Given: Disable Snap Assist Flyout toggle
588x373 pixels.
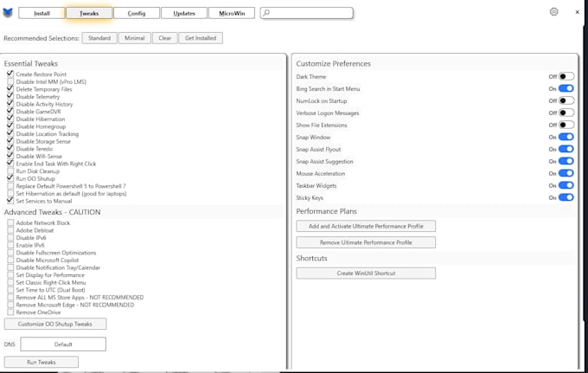Looking at the screenshot, I should click(566, 149).
